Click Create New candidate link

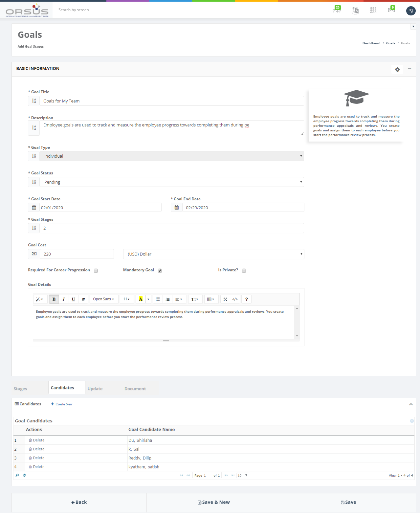click(62, 404)
